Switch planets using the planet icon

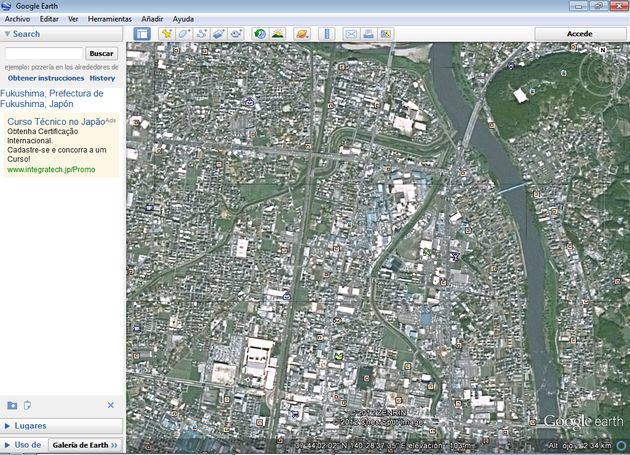301,33
